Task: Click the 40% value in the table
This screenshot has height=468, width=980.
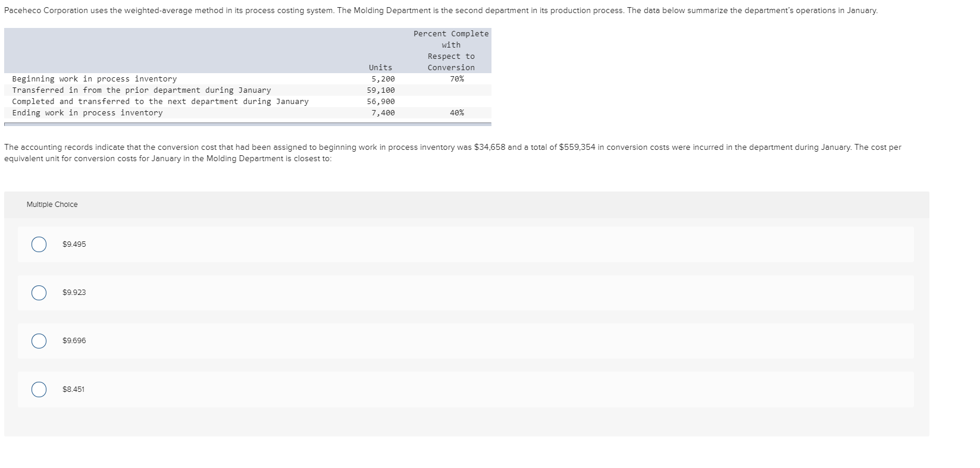Action: point(456,112)
